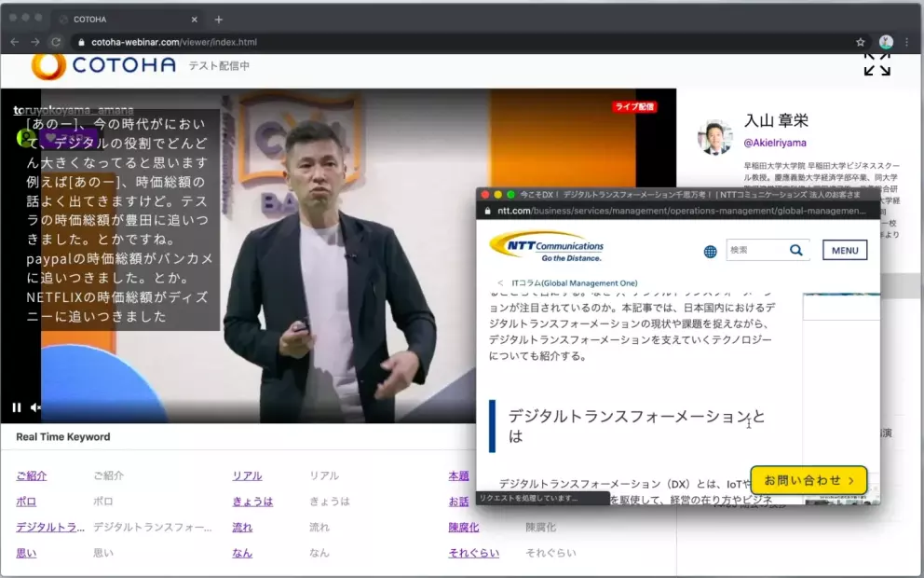Open the Chrome profile avatar
This screenshot has height=578, width=924.
point(886,42)
